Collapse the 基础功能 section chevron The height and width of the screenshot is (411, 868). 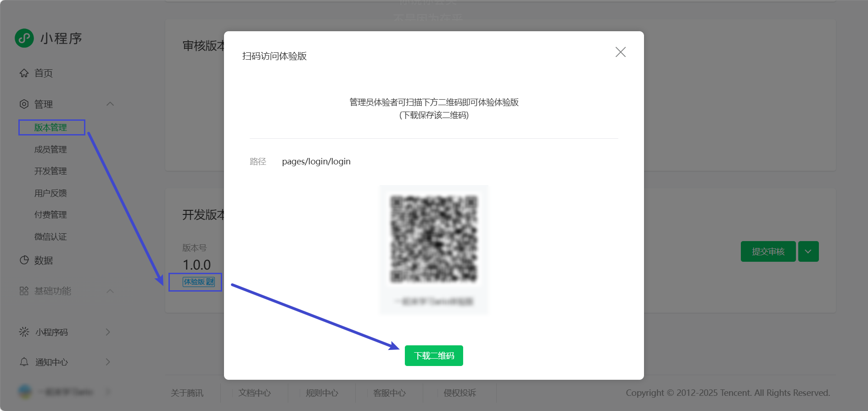(110, 291)
